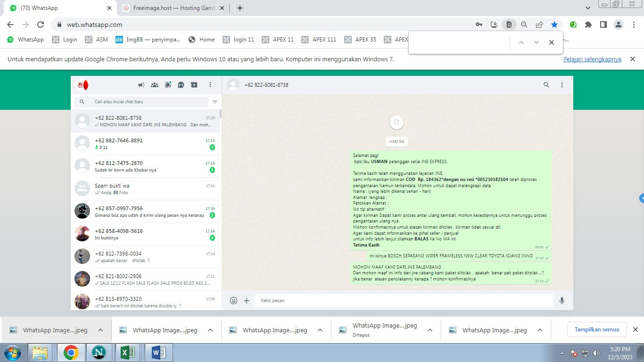Expand options for the last WhatsApp Image download
644x362 pixels.
coord(540,330)
